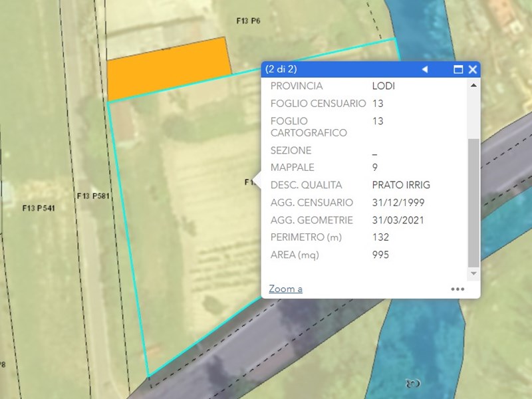Click the AREA (mq) value 995
Screen dimensions: 532x399
[380, 255]
